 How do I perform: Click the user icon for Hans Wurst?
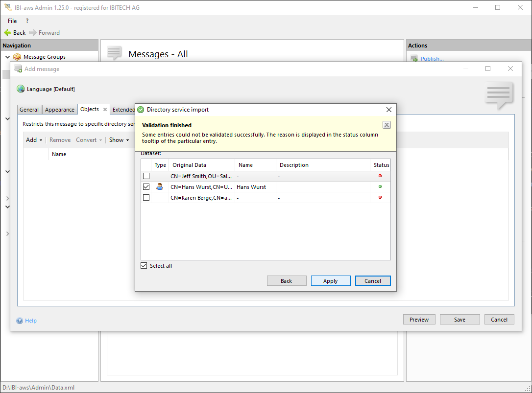tap(160, 186)
